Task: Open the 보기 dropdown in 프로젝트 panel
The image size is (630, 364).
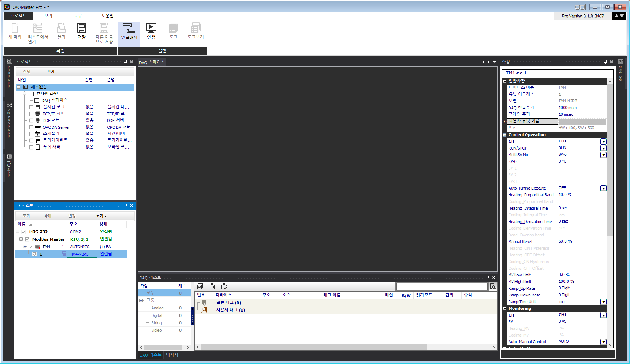Action: 52,72
